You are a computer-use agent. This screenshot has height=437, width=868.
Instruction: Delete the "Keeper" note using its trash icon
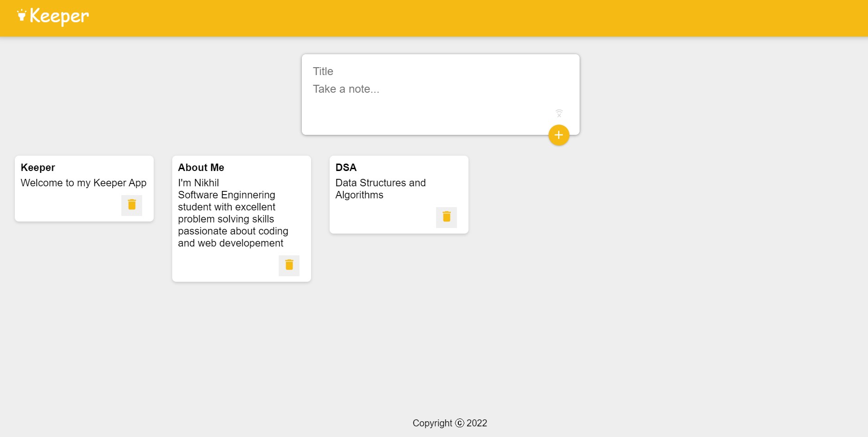tap(131, 205)
